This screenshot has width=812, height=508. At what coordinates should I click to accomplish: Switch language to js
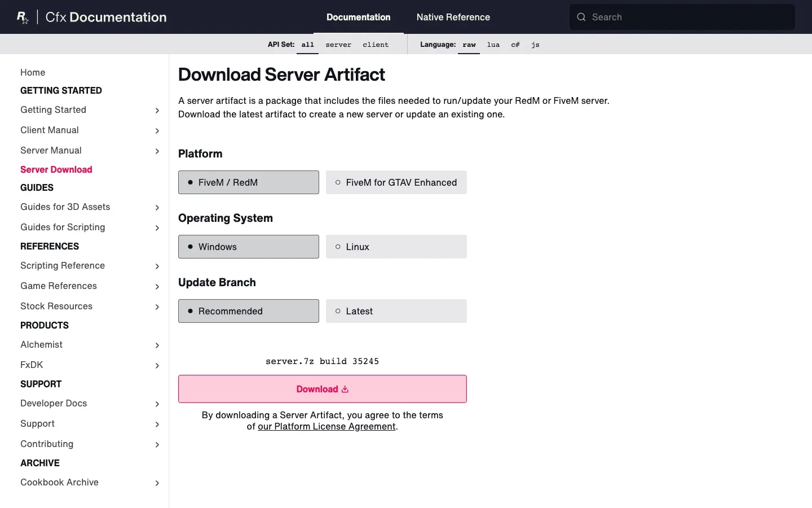click(535, 45)
